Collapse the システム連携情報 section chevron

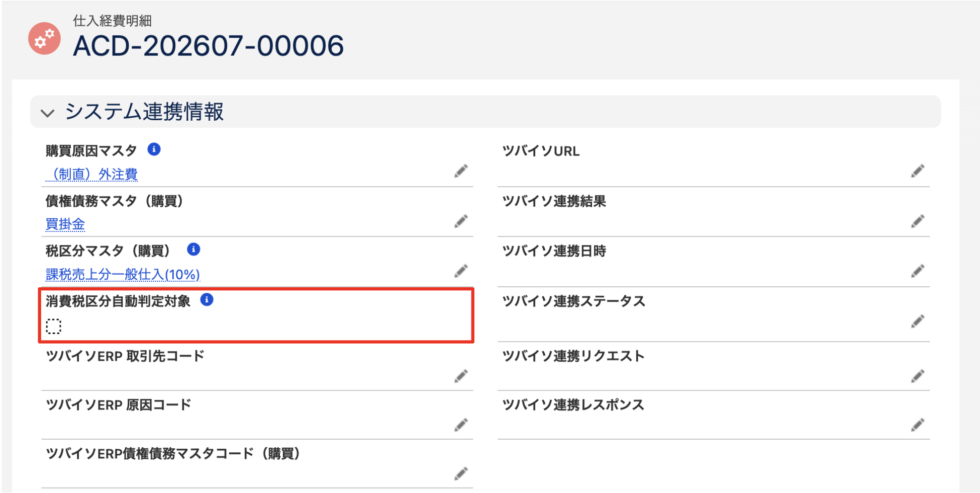click(x=48, y=113)
